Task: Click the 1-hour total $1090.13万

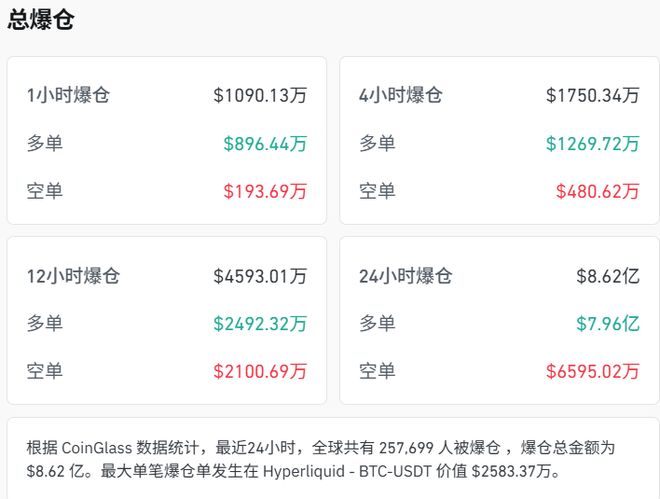Action: [260, 96]
